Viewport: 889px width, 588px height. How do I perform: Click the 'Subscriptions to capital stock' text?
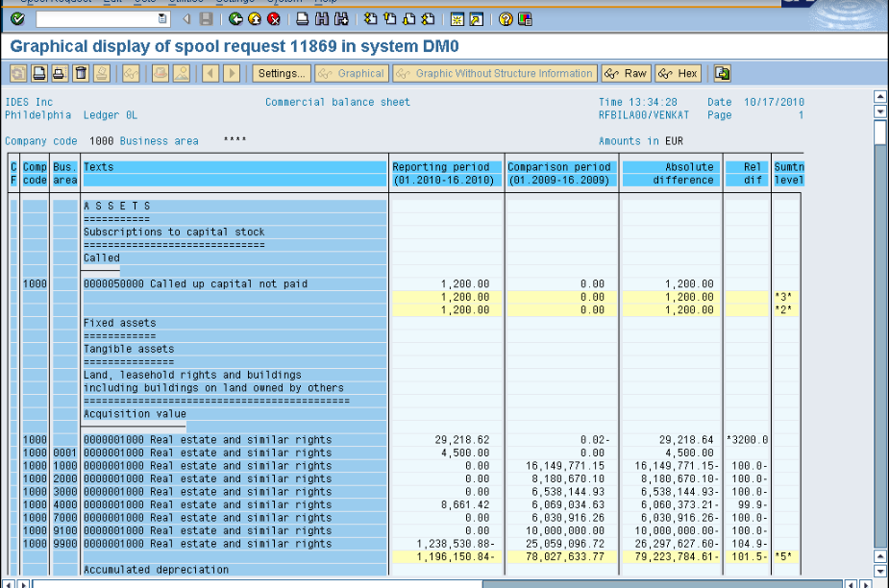(x=174, y=232)
